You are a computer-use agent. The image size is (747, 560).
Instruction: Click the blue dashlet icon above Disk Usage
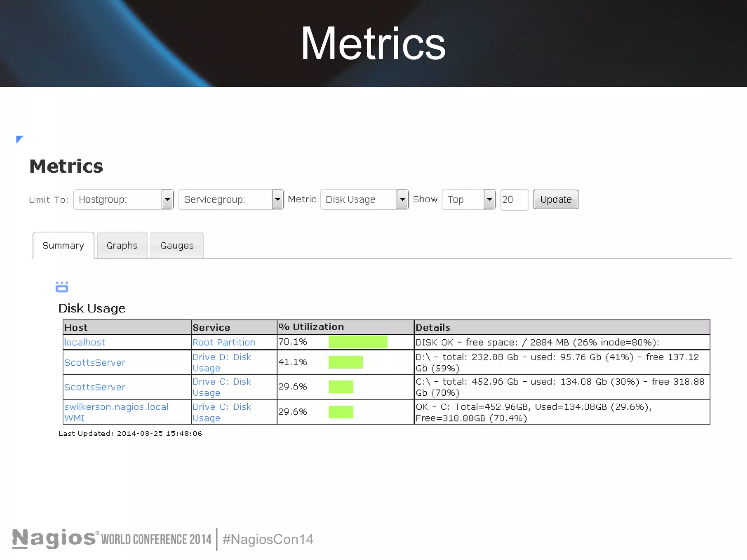(62, 287)
